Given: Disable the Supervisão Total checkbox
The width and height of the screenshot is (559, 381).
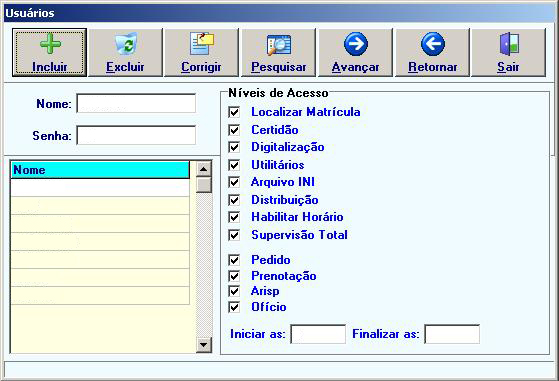Looking at the screenshot, I should pos(234,235).
